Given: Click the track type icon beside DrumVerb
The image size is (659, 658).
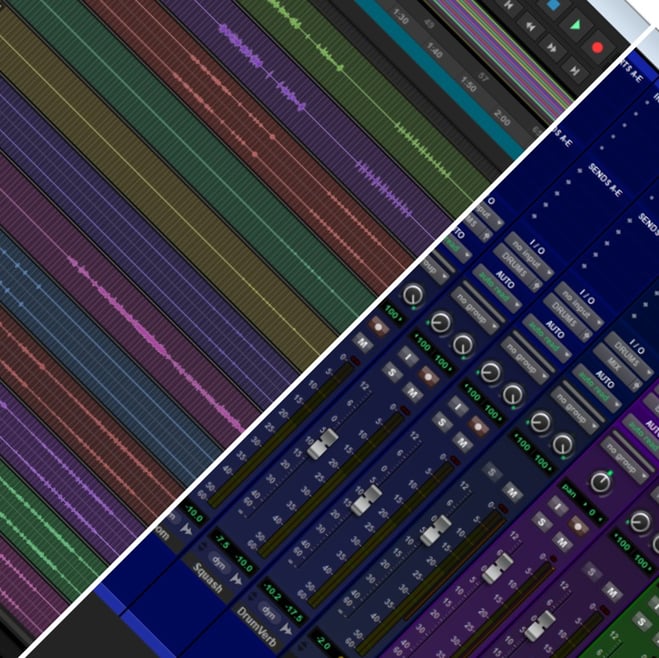Looking at the screenshot, I should tap(286, 629).
